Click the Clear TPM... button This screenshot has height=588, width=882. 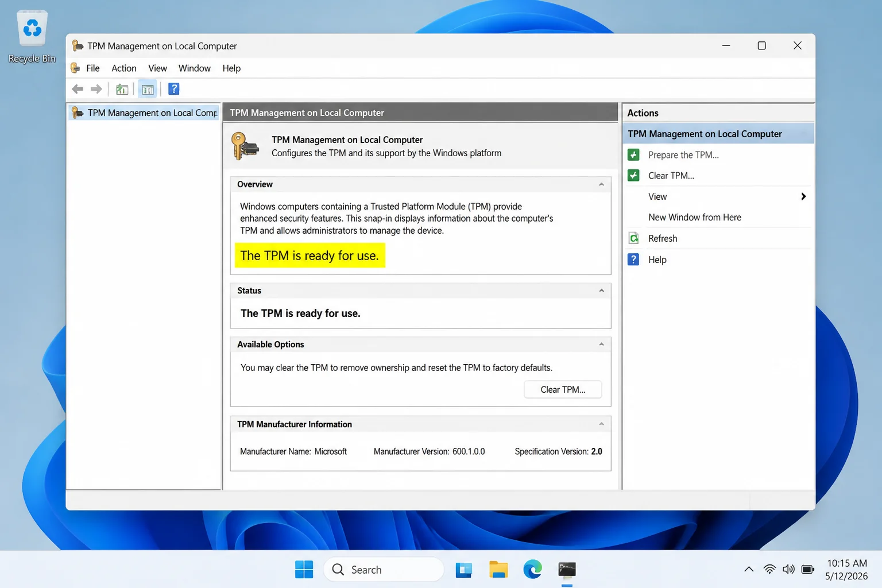[x=563, y=389]
